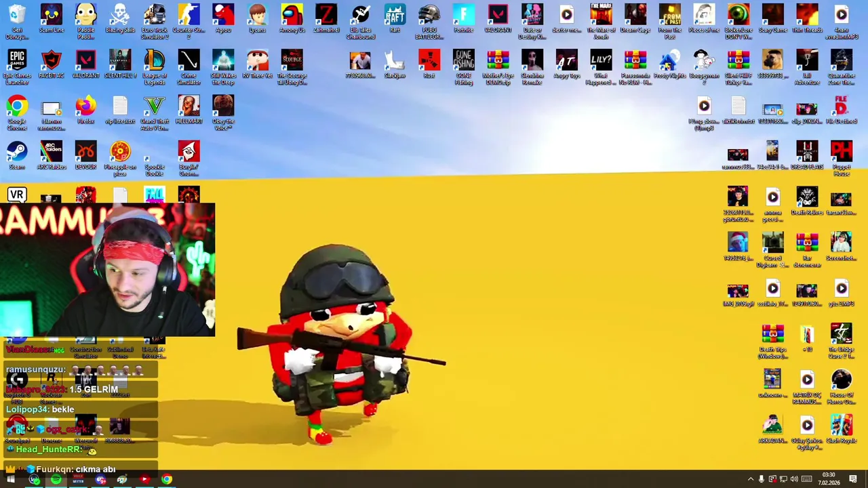
Task: Open the From the Past shortcut
Action: click(x=670, y=22)
